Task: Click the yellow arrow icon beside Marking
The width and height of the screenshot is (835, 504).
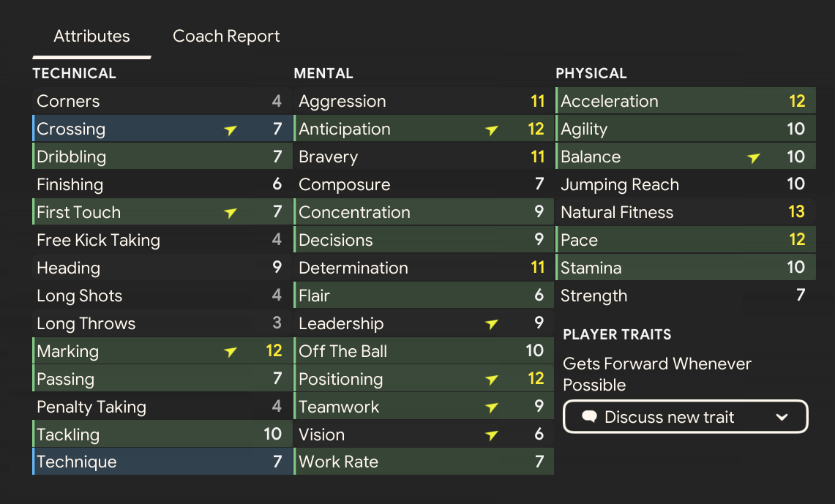Action: click(x=231, y=352)
